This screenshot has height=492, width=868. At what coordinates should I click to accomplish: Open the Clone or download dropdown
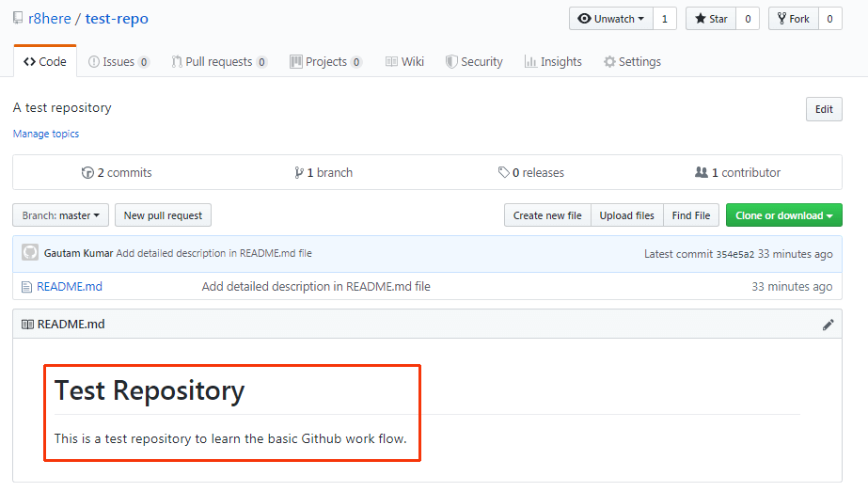[x=784, y=215]
